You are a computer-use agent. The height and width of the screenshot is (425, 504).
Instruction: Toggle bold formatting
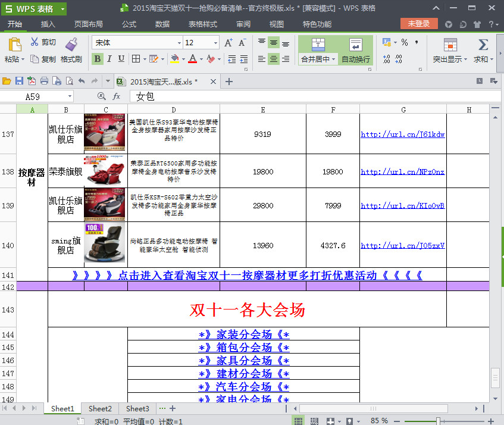point(98,59)
